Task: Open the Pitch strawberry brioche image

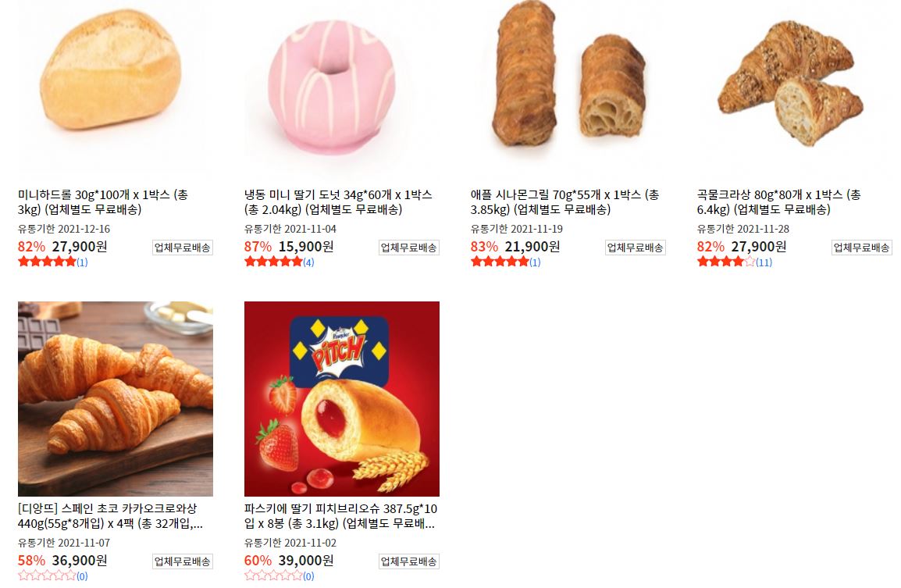Action: pyautogui.click(x=341, y=398)
